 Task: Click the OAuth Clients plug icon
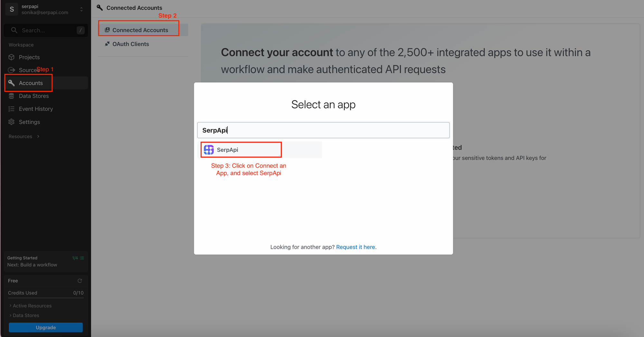pyautogui.click(x=107, y=44)
